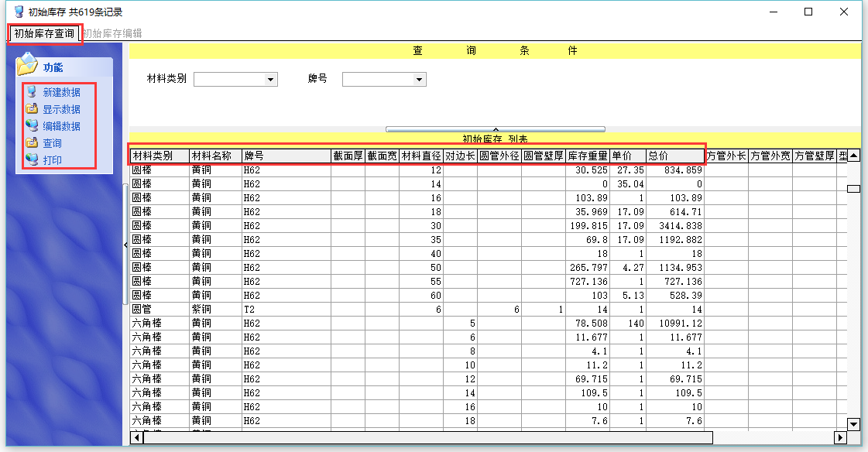
Task: Collapse the left sidebar with the splitter arrow
Action: click(x=125, y=245)
